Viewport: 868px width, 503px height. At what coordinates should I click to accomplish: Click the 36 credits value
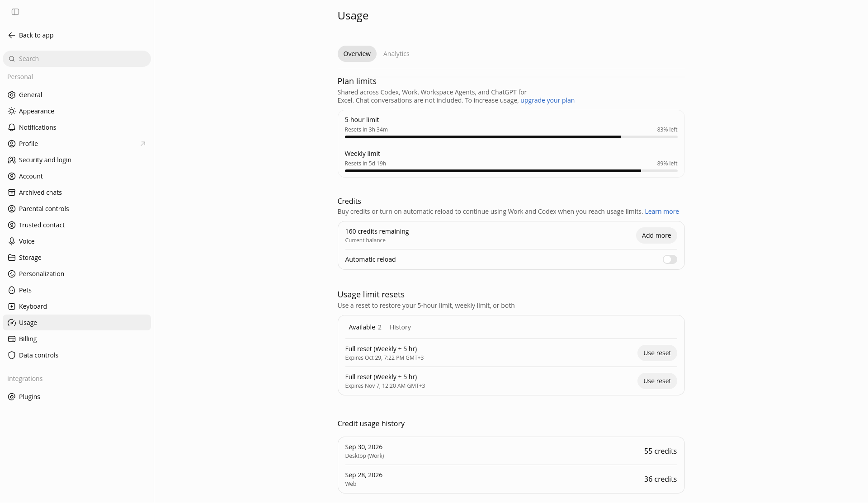coord(660,479)
